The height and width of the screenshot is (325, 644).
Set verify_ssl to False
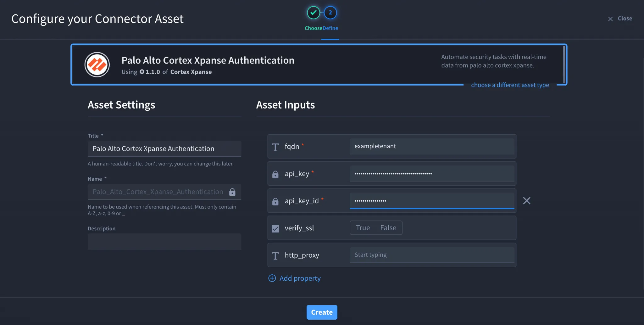(388, 228)
